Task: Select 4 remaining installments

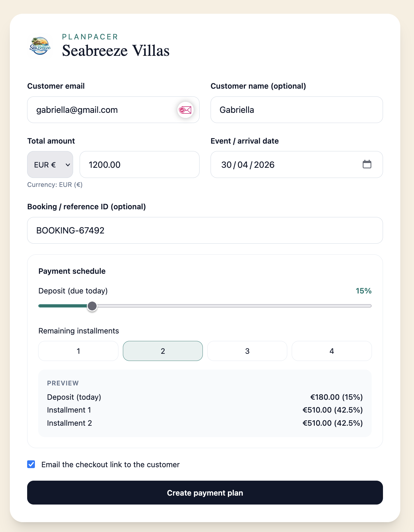Action: pos(331,351)
